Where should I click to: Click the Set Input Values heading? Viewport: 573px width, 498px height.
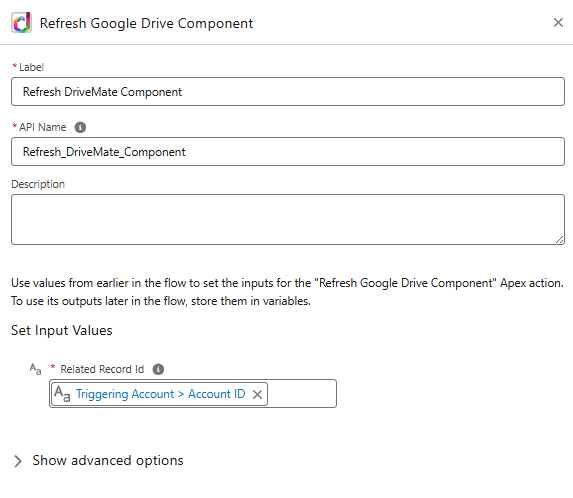62,330
